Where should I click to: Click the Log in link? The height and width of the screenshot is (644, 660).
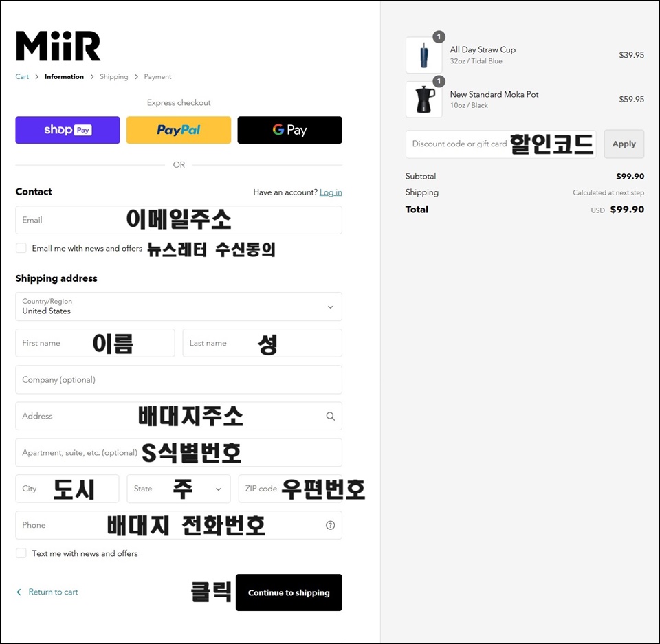pos(331,192)
